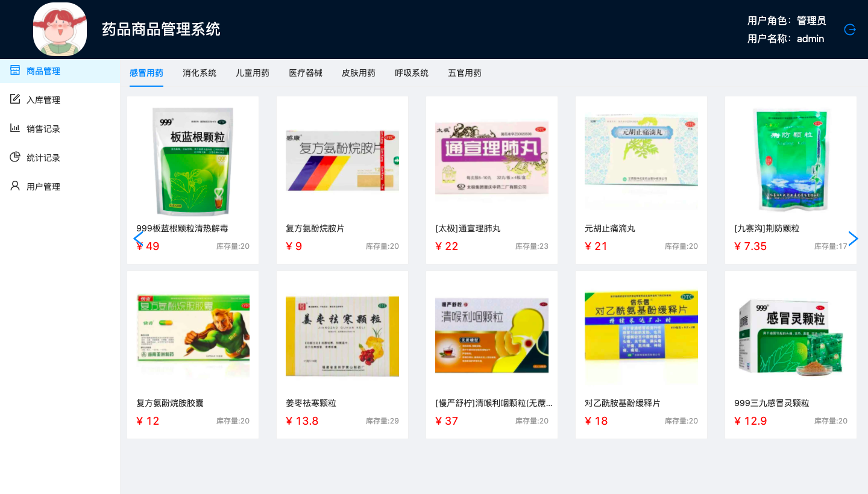Screen dimensions: 868x494
Task: Click the title [慢严舒柠]清喉利咽颗粒
Action: (x=494, y=403)
